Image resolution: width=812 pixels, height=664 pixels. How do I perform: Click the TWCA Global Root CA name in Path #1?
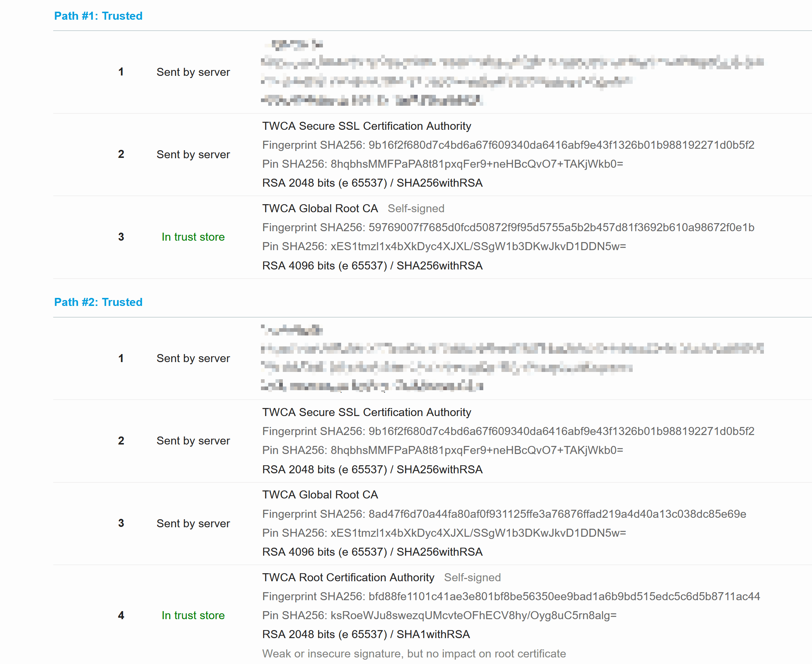pos(320,209)
